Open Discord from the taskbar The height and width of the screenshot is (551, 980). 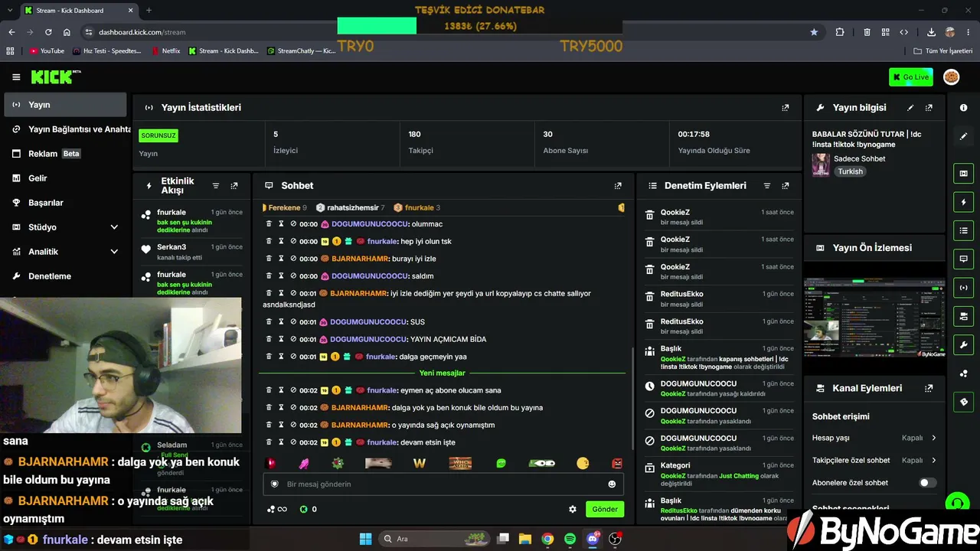592,539
